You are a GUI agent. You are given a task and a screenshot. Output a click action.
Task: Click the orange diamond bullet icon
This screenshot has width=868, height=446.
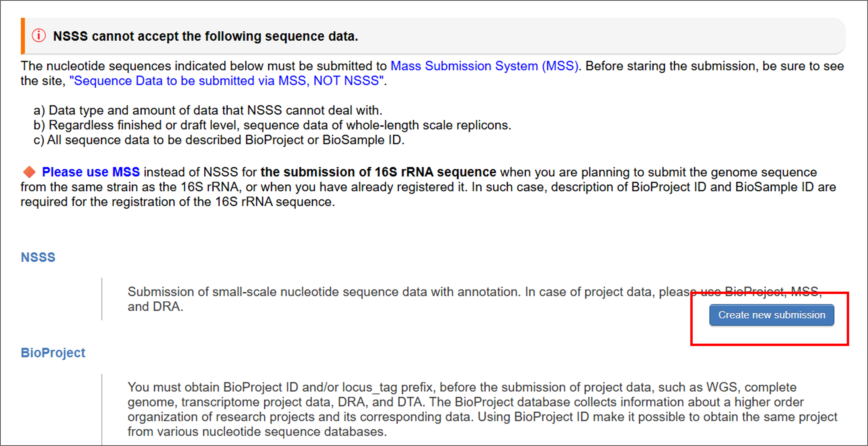click(x=29, y=172)
